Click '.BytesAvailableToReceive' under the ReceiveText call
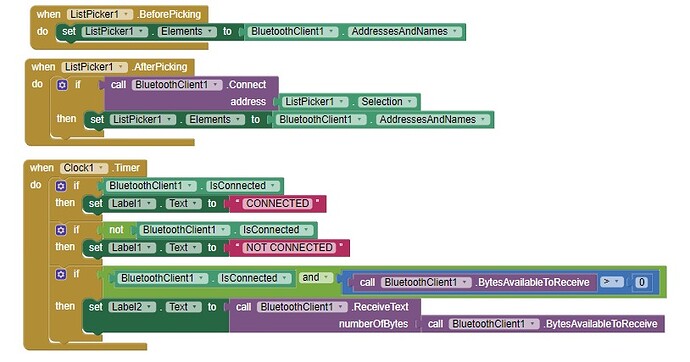The width and height of the screenshot is (690, 362). (x=600, y=324)
